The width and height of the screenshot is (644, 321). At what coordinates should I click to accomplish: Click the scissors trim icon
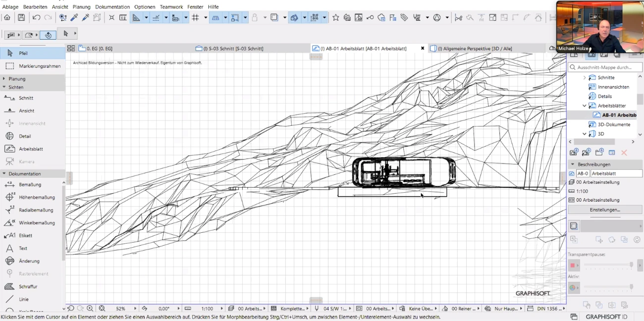(x=458, y=18)
